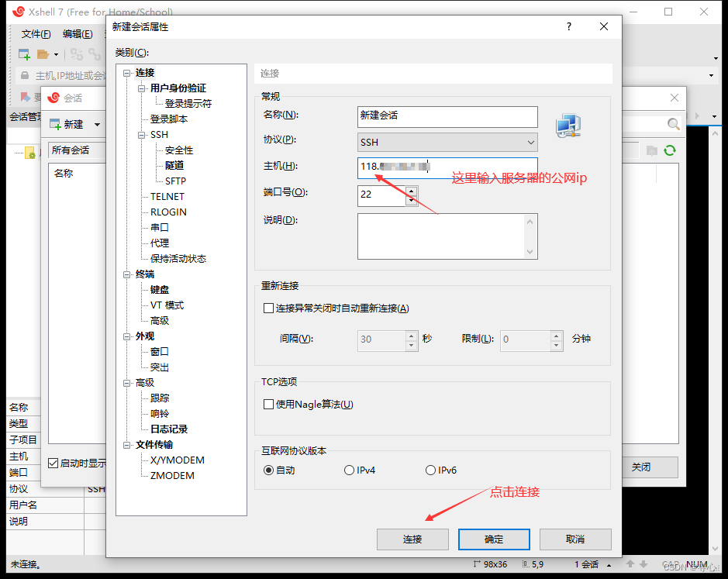The image size is (728, 579).
Task: Open the folder toolbar dropdown arrow
Action: click(56, 55)
